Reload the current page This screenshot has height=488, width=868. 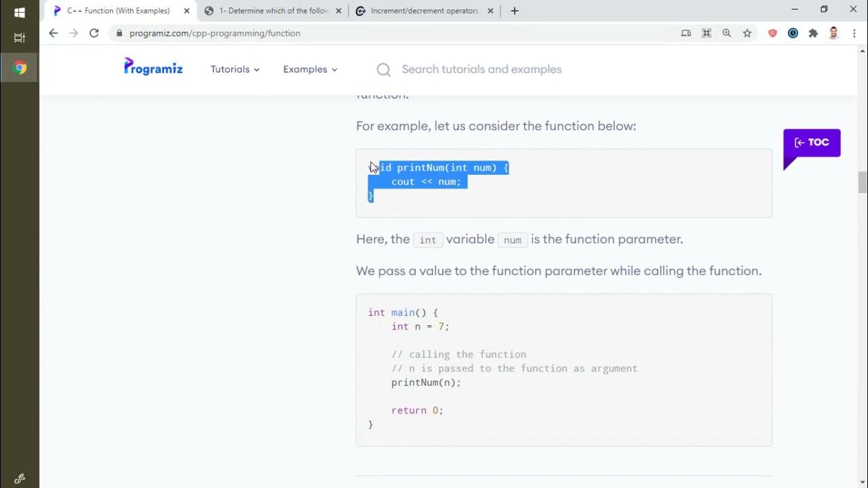pos(94,33)
